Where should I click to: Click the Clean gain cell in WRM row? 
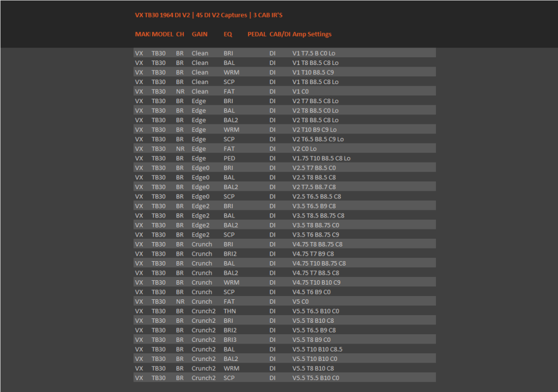(x=200, y=73)
